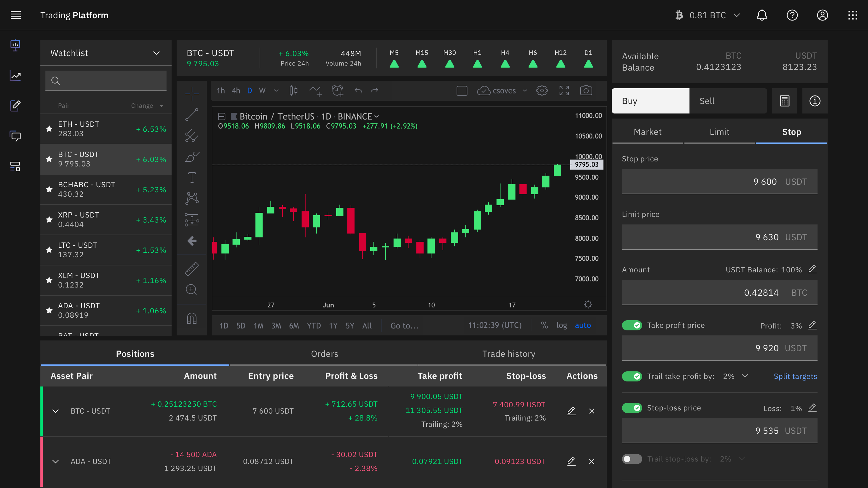Toggle ETH - USDT favorite star
868x488 pixels.
coord(49,129)
